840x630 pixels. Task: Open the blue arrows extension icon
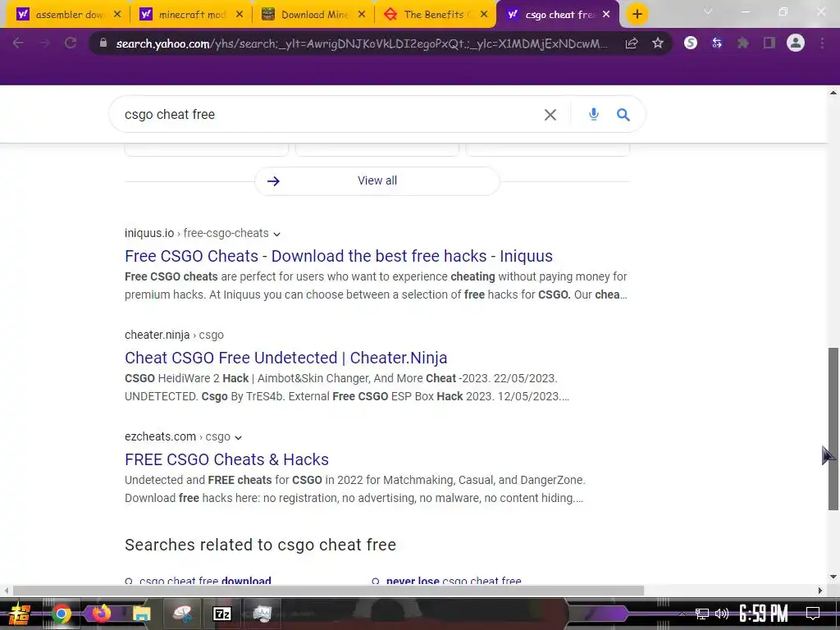click(x=717, y=43)
